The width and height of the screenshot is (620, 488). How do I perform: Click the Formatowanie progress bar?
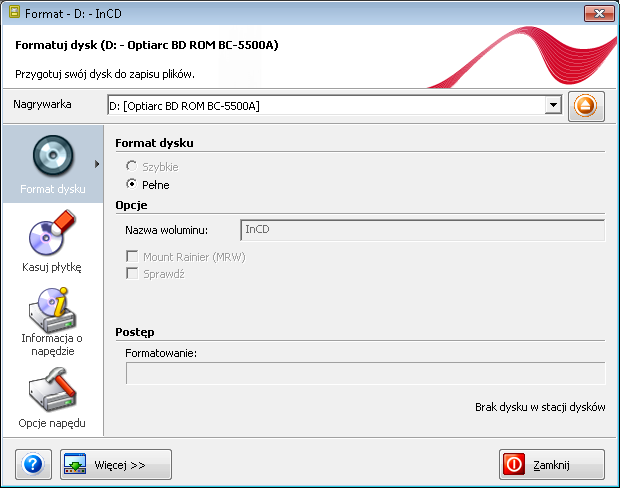365,373
